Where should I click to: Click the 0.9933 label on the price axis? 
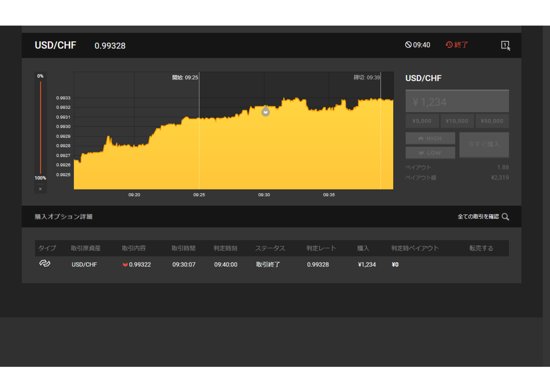(63, 98)
